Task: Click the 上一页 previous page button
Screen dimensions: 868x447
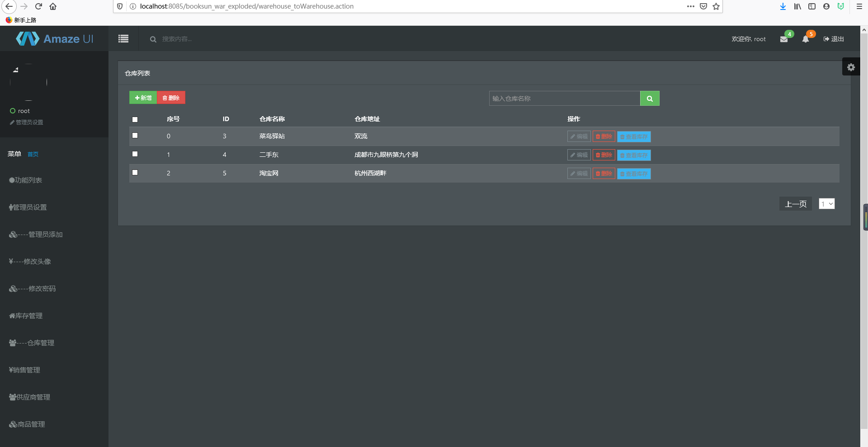Action: [796, 204]
